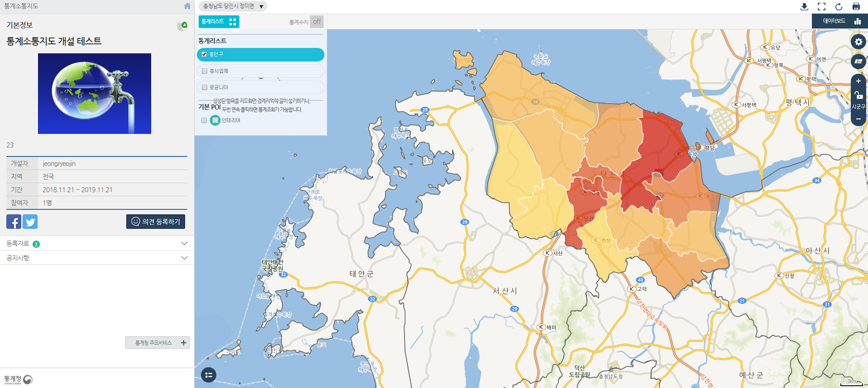Click the 의견 등록하기 button

point(156,222)
